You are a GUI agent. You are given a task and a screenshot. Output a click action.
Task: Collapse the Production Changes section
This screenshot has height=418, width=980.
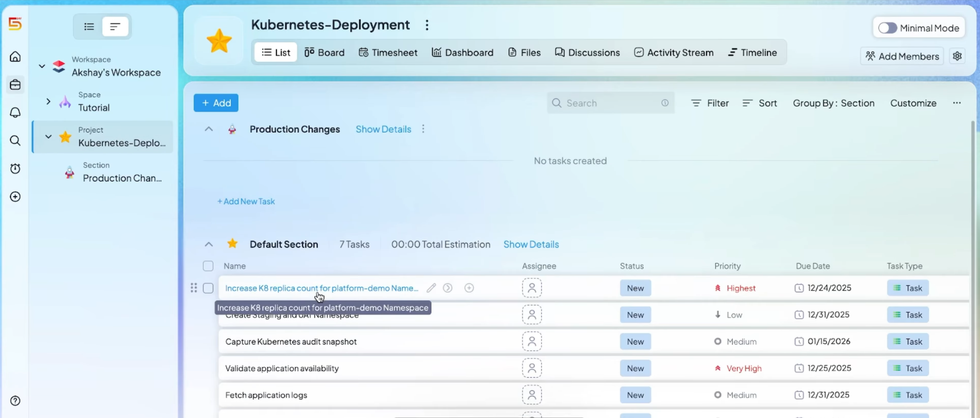209,129
